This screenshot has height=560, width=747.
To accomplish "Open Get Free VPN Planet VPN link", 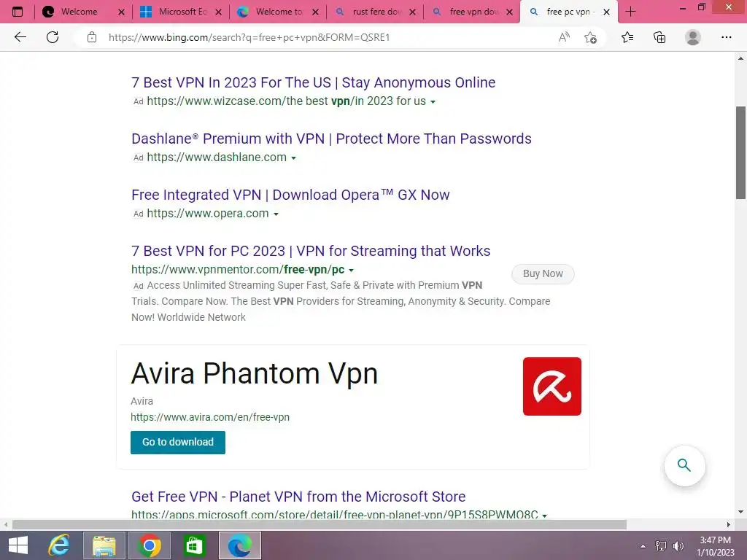I will (x=298, y=497).
